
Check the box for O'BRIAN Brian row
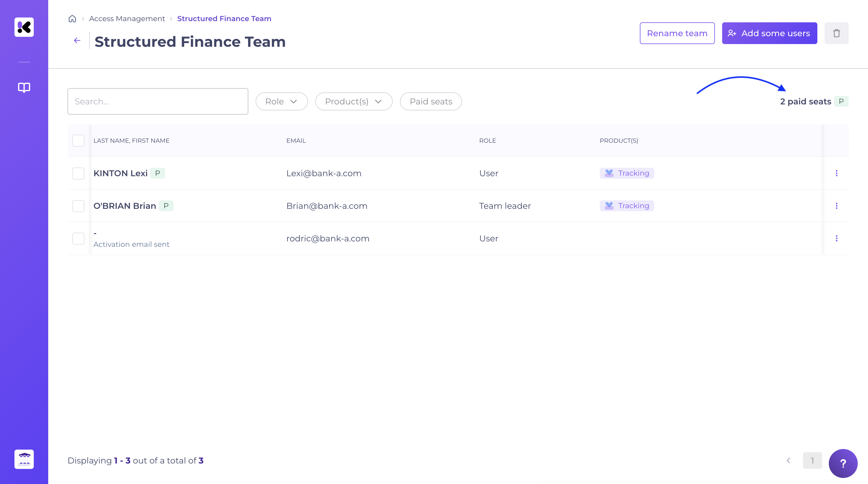pos(78,206)
